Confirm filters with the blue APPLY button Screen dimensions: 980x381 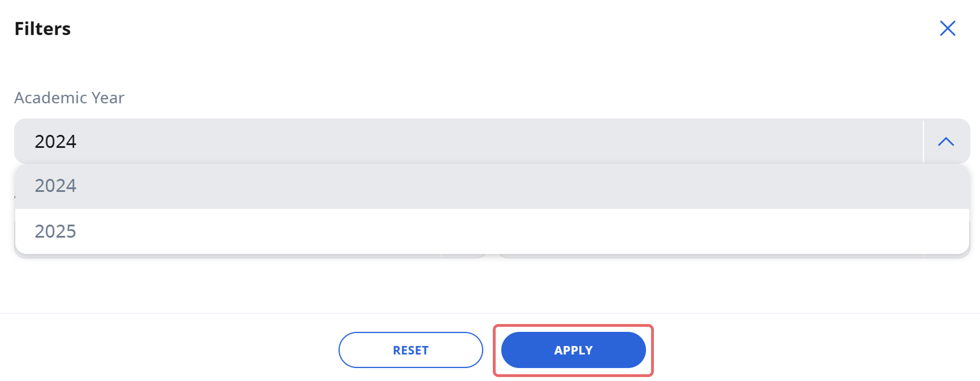tap(573, 350)
